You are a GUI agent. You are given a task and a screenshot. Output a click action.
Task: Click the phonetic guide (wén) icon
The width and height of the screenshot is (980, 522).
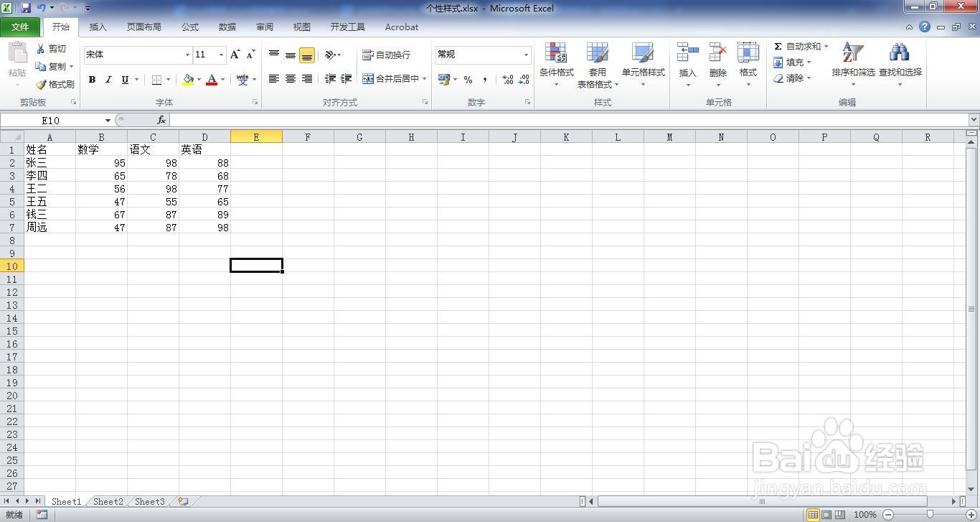[242, 80]
